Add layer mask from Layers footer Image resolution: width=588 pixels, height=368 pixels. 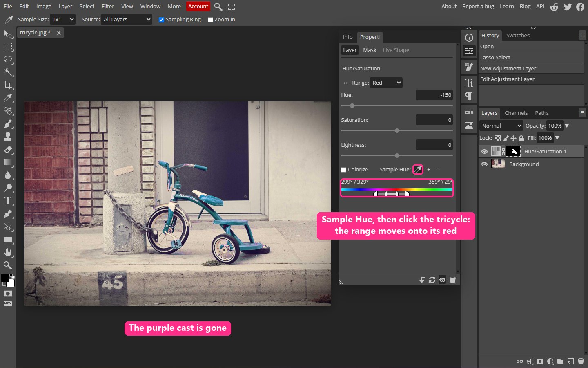[x=540, y=361]
